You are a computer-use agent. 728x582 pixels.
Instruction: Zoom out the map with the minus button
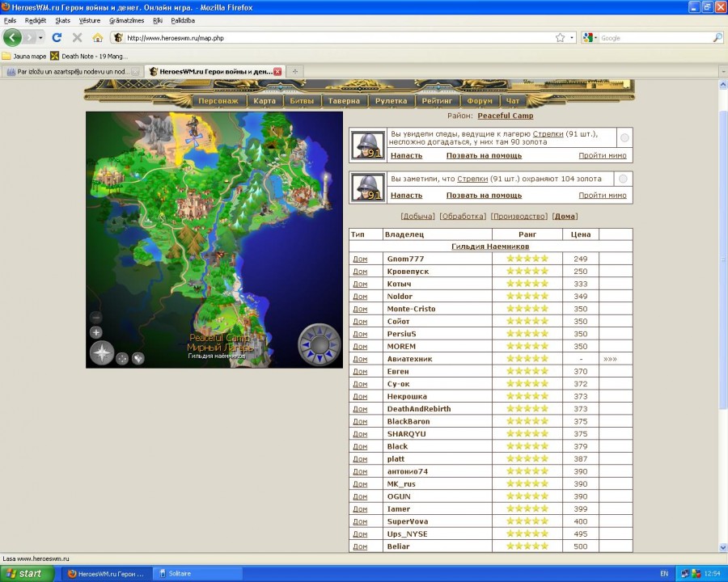coord(96,318)
